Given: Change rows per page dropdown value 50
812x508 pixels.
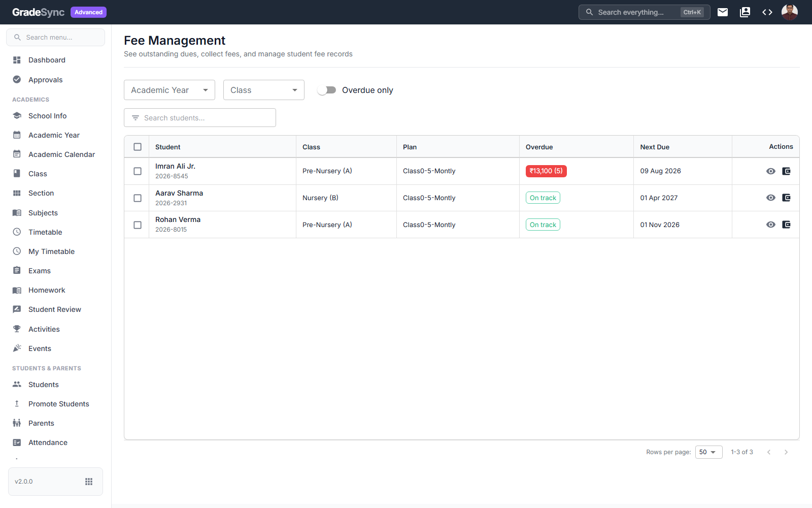Looking at the screenshot, I should [708, 452].
